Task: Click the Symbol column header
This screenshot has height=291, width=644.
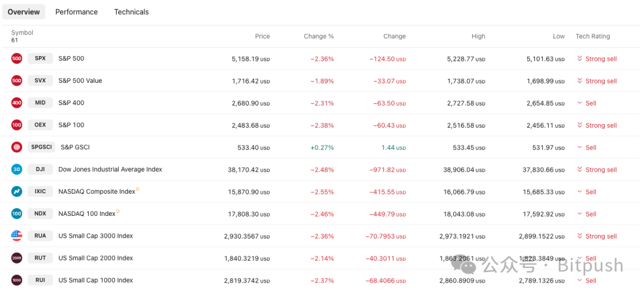Action: (22, 33)
